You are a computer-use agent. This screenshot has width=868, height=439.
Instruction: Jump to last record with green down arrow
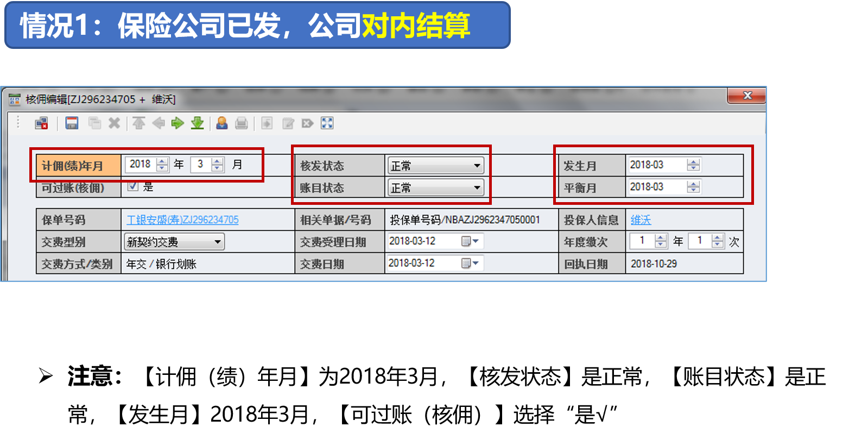click(x=198, y=123)
